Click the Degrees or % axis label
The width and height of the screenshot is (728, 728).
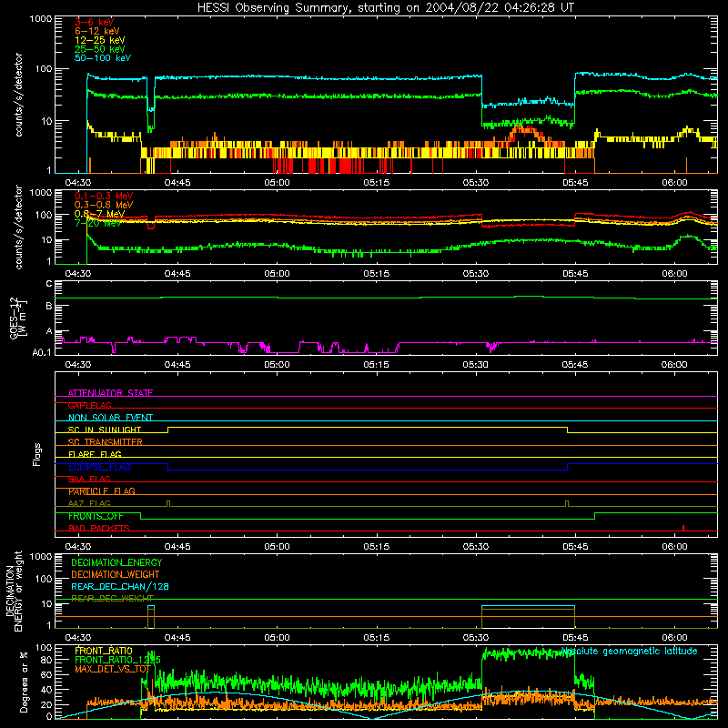pyautogui.click(x=24, y=682)
